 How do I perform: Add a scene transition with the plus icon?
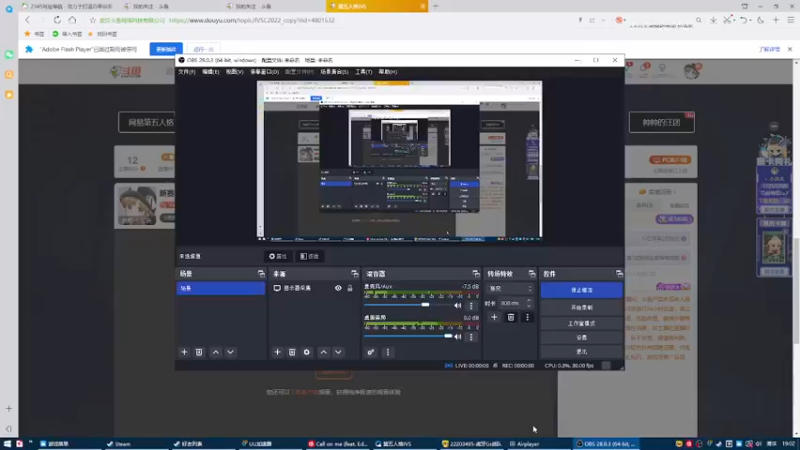[x=494, y=317]
